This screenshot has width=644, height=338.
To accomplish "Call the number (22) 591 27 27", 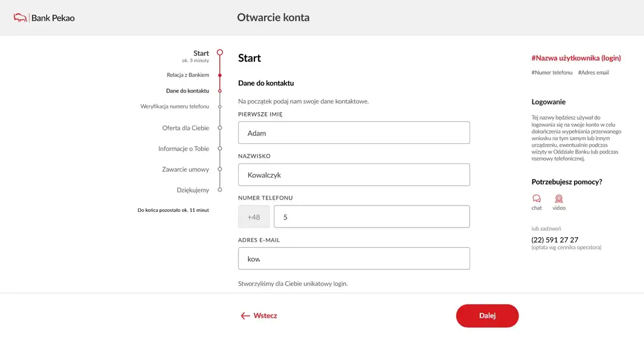I will pos(554,240).
